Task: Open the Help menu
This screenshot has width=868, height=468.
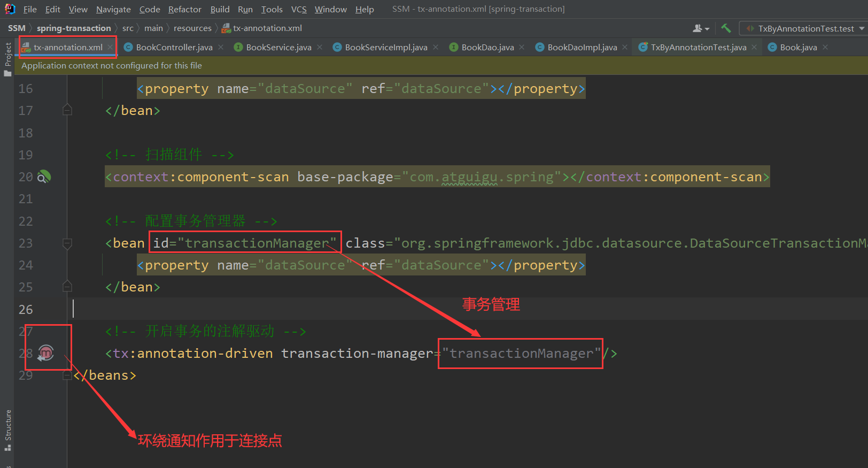Action: [x=365, y=9]
